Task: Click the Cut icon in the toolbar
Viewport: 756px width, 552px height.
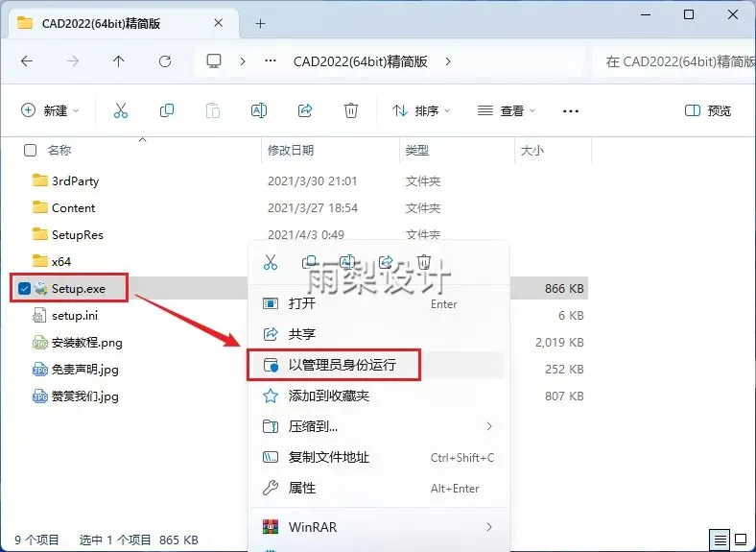Action: [x=121, y=111]
